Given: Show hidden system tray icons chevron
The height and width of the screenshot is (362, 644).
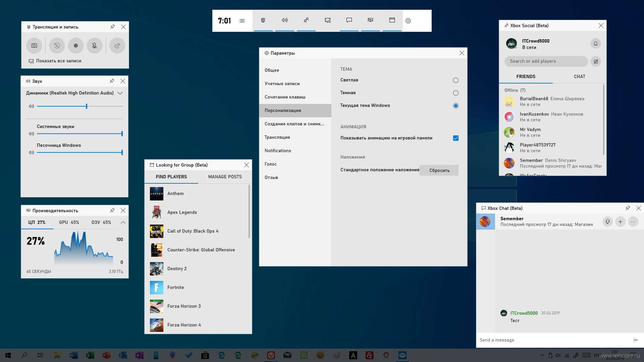Looking at the screenshot, I should [542, 355].
